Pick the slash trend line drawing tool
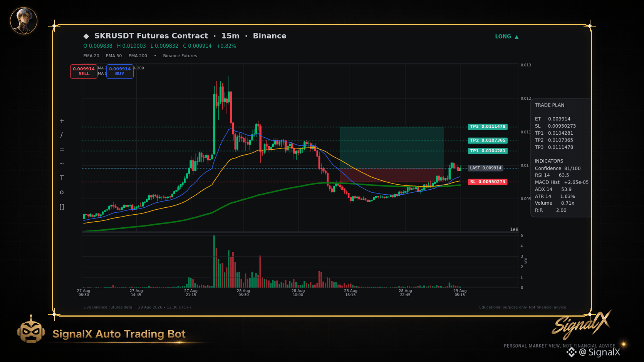This screenshot has width=644, height=362. pos(62,135)
